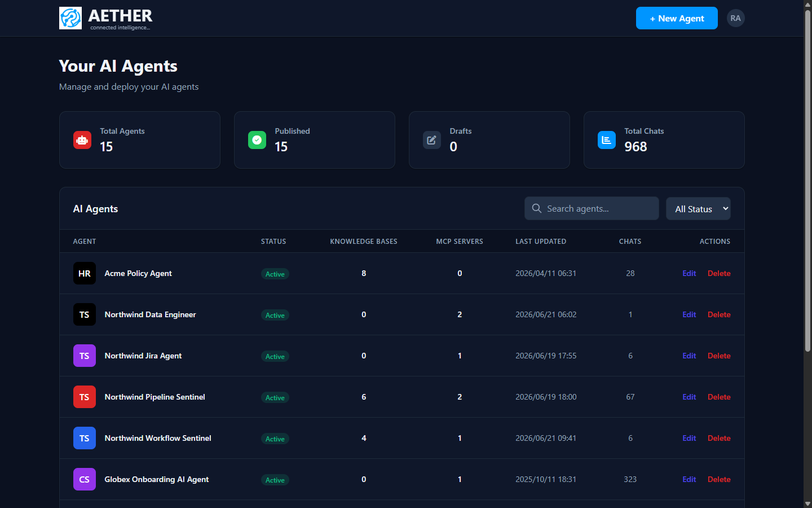Click the red Total Agents robot icon
812x508 pixels.
(x=82, y=140)
